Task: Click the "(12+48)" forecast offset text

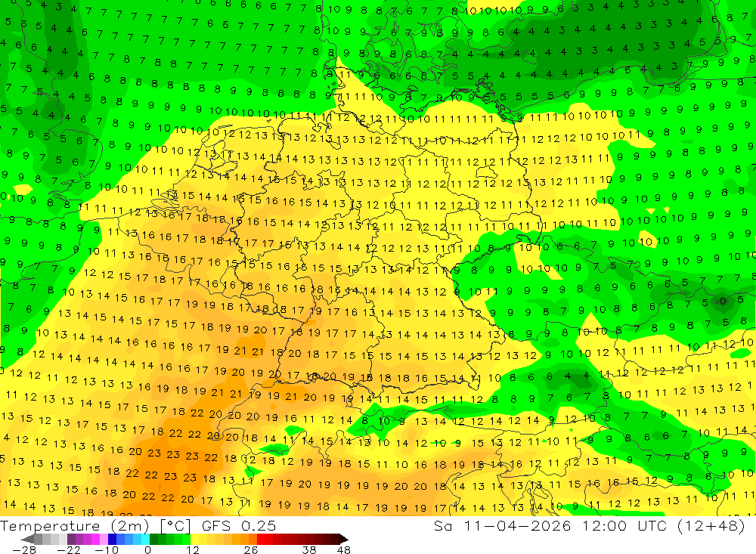Action: (x=711, y=525)
